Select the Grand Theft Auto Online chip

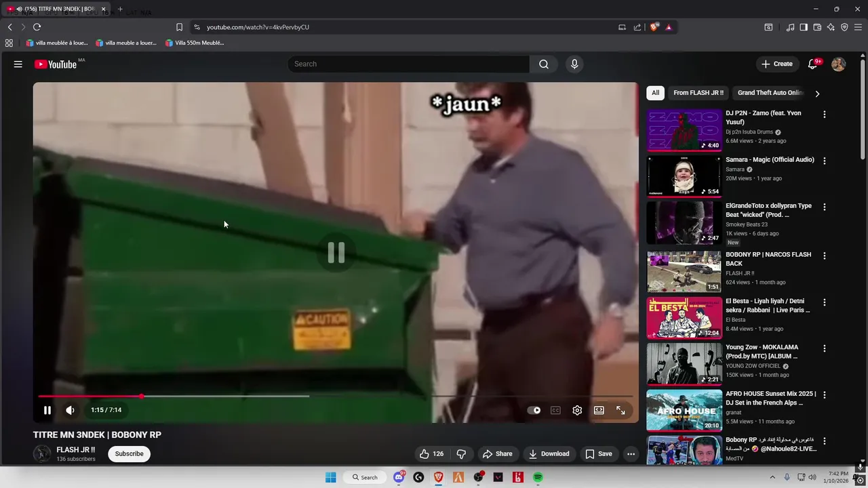[770, 93]
